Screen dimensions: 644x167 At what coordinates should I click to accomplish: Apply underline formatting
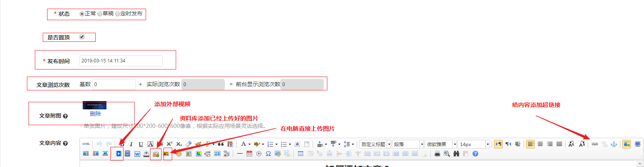pos(141,144)
